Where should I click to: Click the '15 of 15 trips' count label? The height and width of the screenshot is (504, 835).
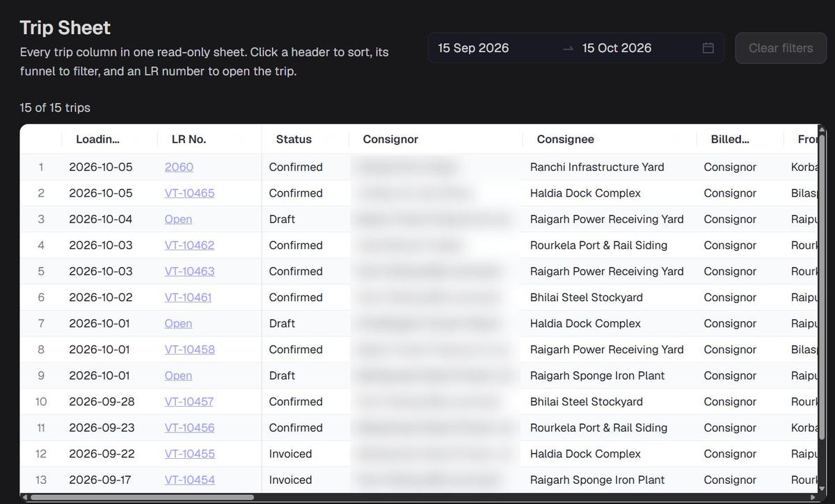[x=55, y=108]
